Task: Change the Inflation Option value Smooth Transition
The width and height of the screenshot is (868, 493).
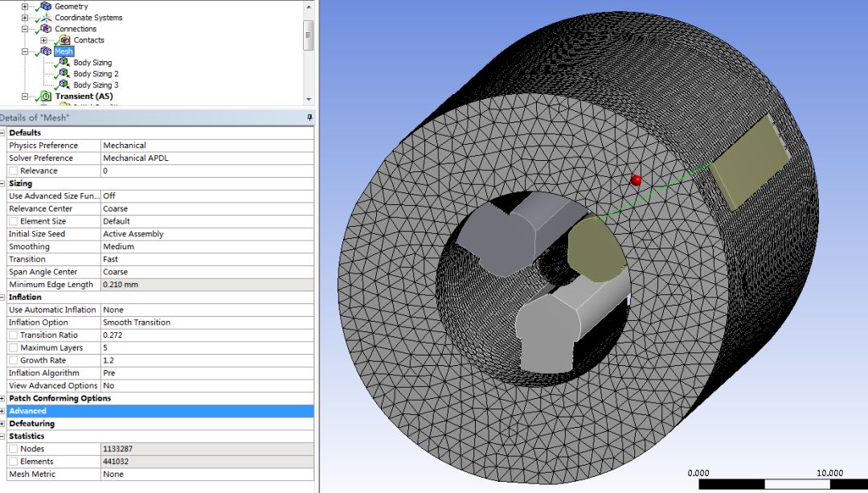Action: (207, 323)
